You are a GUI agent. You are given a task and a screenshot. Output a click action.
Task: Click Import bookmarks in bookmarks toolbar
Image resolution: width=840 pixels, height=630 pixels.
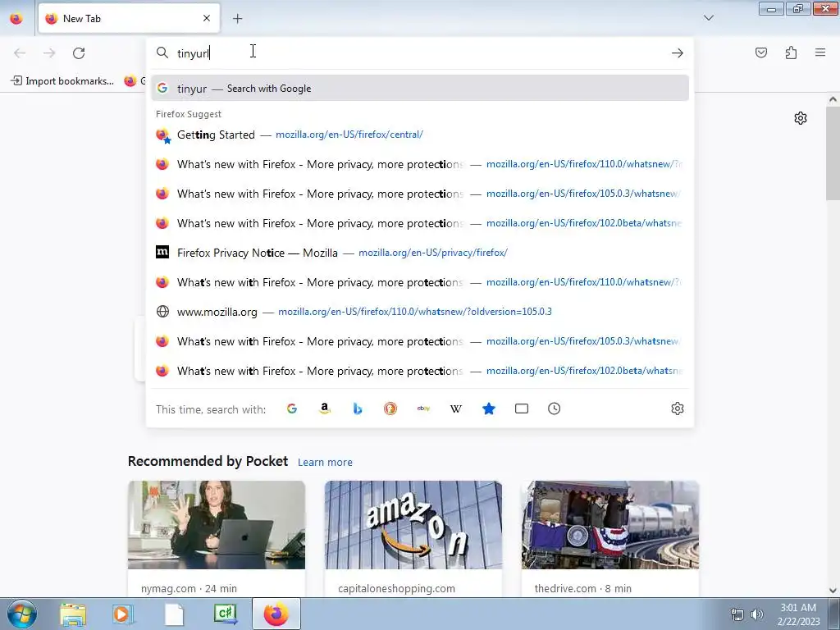coord(62,81)
